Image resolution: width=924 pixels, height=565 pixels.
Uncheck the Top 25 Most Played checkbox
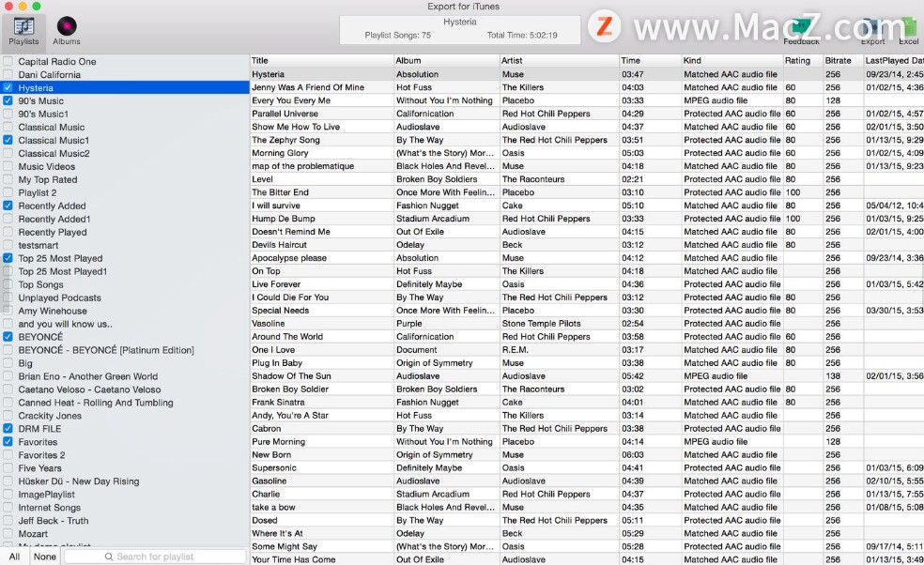[8, 258]
